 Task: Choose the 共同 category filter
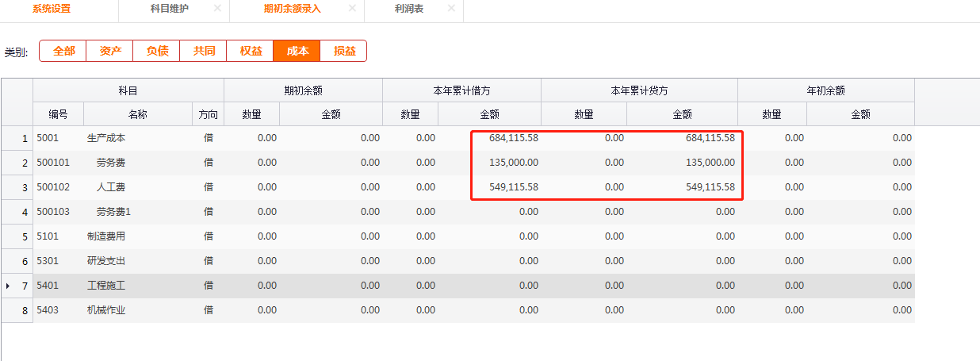pyautogui.click(x=204, y=51)
